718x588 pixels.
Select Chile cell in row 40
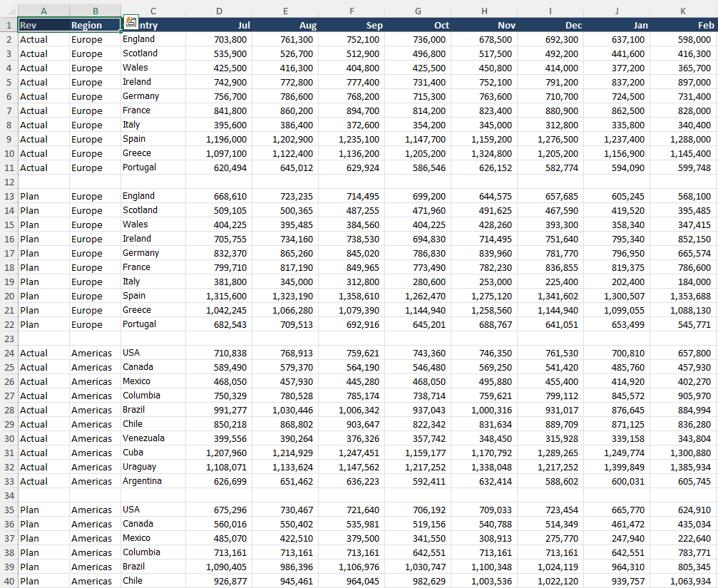click(153, 581)
